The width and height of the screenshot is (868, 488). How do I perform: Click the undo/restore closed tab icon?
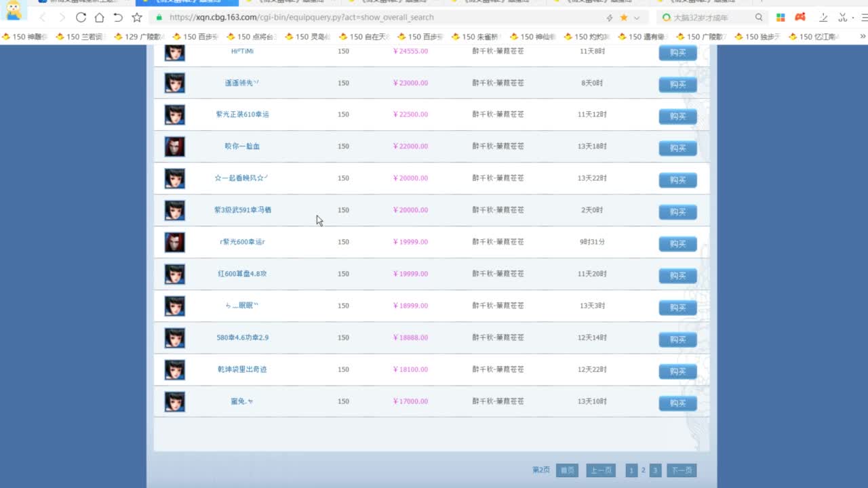pos(118,17)
